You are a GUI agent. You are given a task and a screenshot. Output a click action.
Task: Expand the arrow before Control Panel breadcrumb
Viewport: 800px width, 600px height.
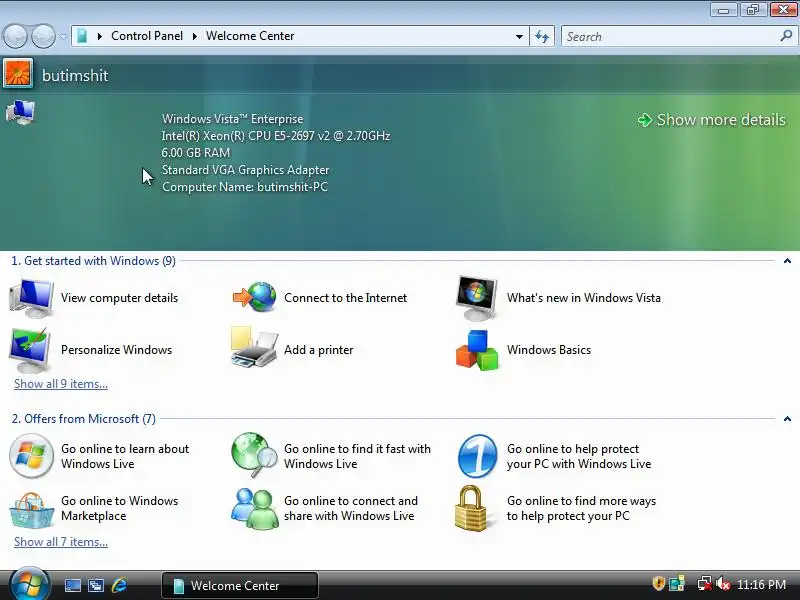(99, 36)
